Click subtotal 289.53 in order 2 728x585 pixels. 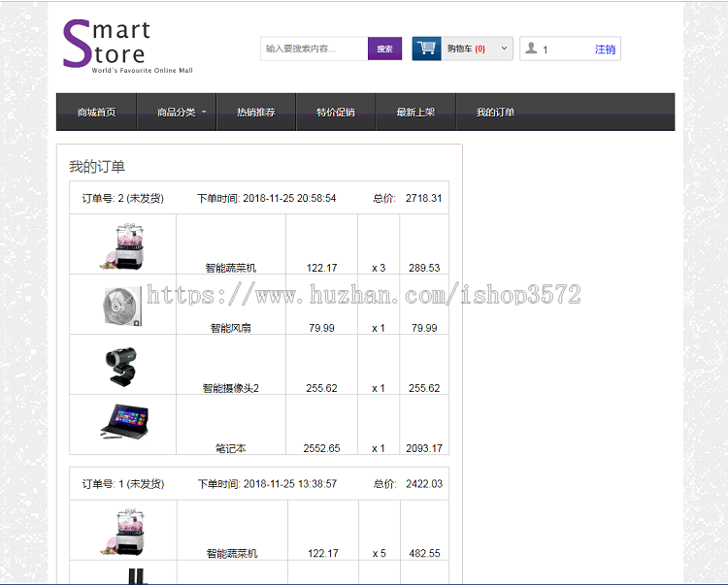[x=424, y=268]
